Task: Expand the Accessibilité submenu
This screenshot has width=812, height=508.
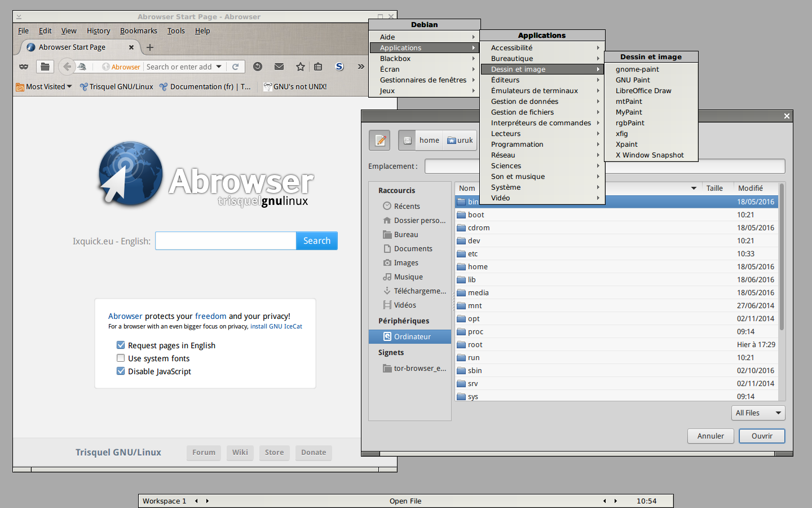Action: 542,47
